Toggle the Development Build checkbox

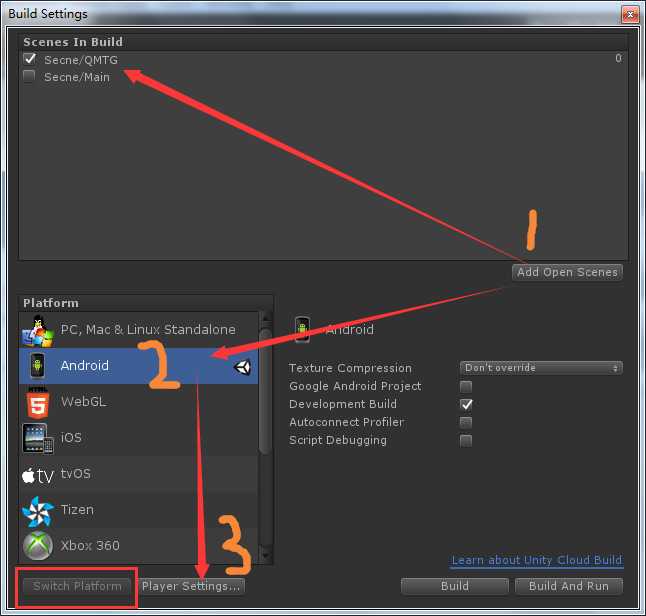tap(466, 404)
